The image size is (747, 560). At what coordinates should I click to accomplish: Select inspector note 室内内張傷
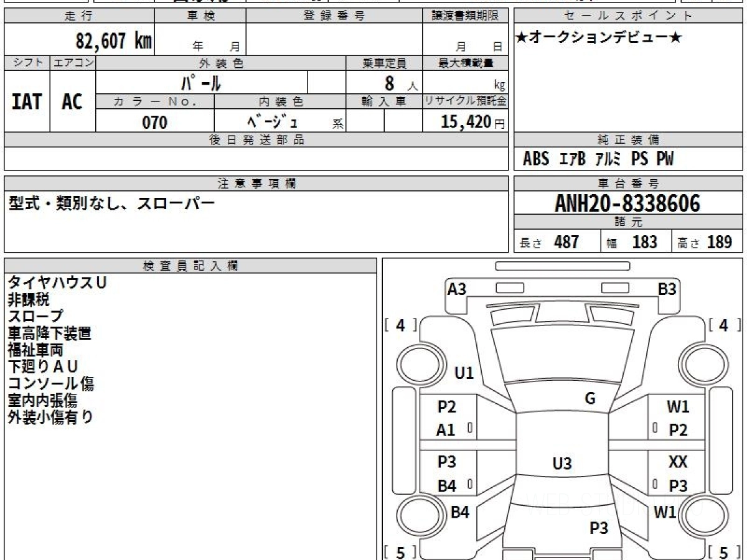point(42,400)
